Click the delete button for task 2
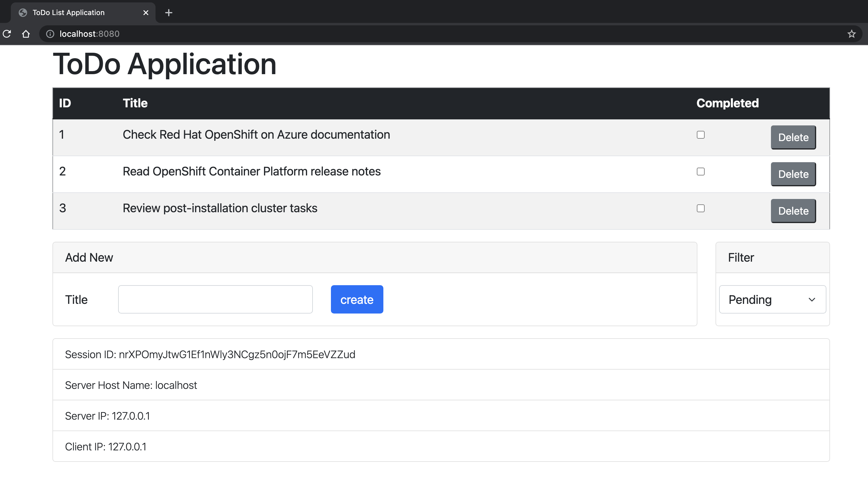 pos(793,174)
